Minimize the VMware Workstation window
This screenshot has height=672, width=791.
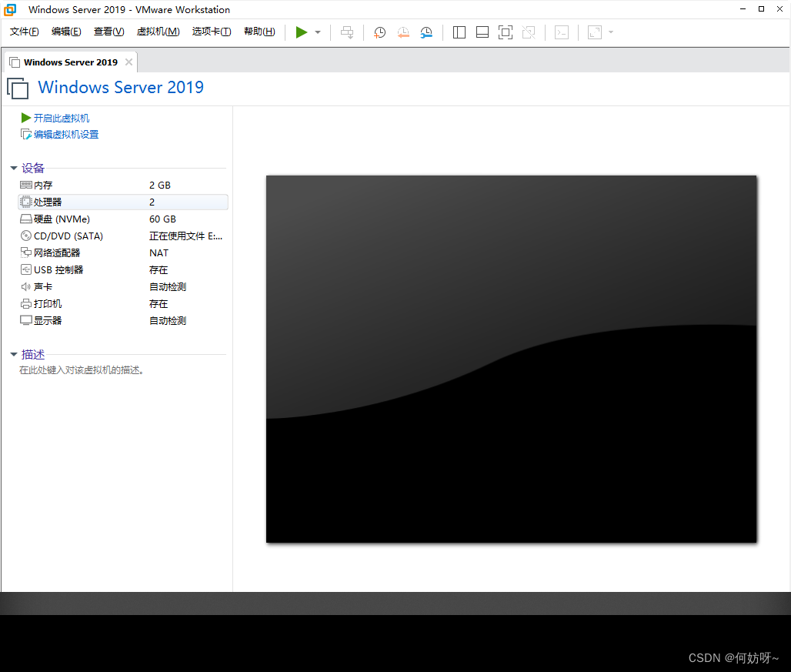743,9
